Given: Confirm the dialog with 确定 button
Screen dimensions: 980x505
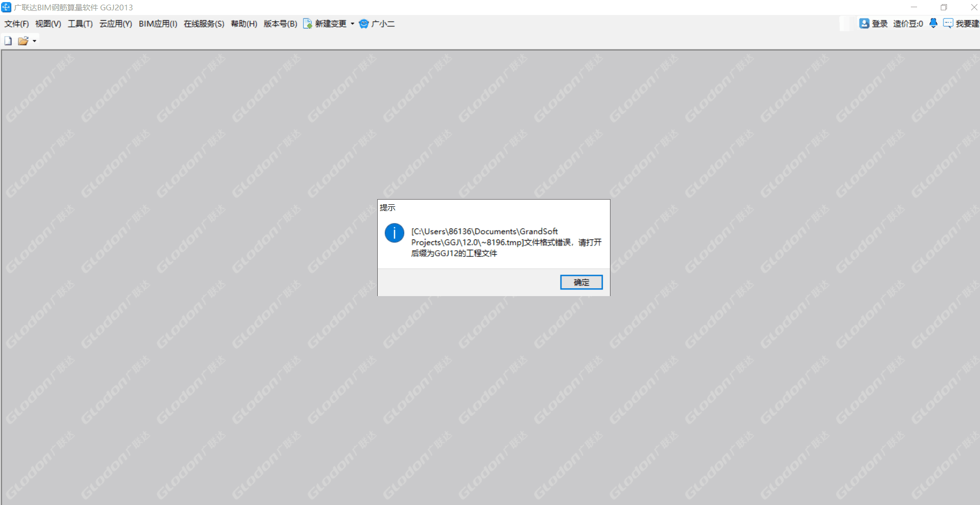Looking at the screenshot, I should click(581, 282).
